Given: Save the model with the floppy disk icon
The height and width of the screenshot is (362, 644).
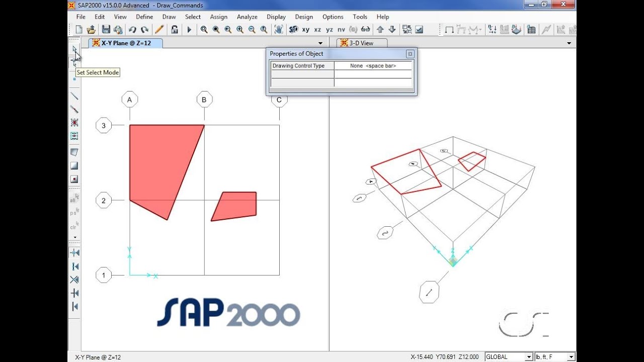Looking at the screenshot, I should pos(106,30).
